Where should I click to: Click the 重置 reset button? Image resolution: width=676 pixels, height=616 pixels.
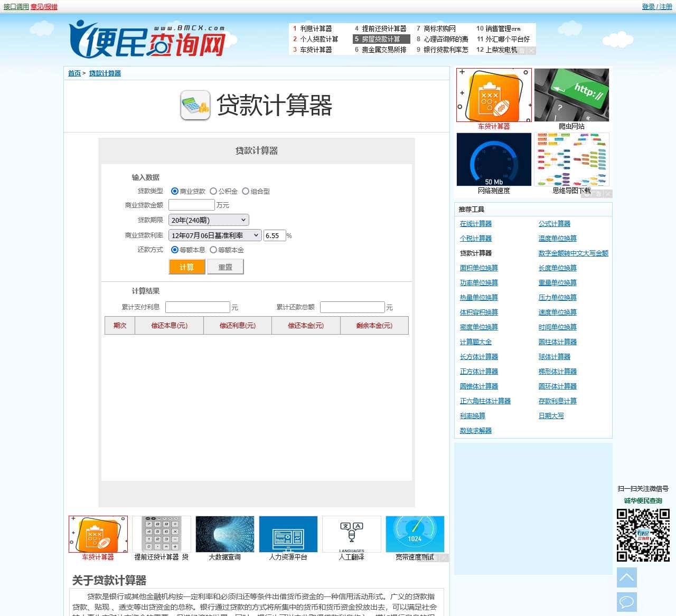226,267
